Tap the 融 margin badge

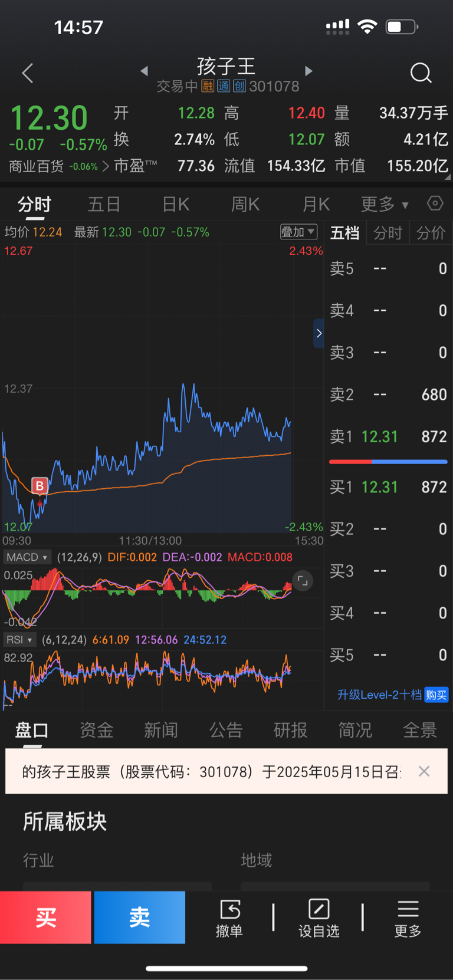click(208, 86)
